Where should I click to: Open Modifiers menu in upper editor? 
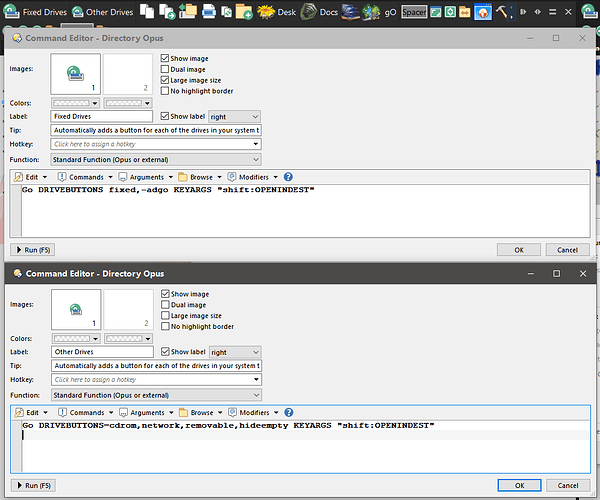(x=253, y=177)
